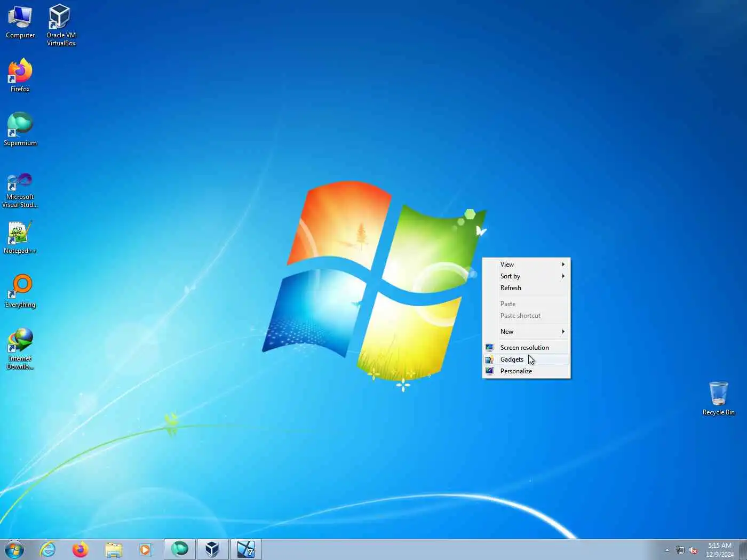Show hidden system tray icons

pyautogui.click(x=667, y=550)
